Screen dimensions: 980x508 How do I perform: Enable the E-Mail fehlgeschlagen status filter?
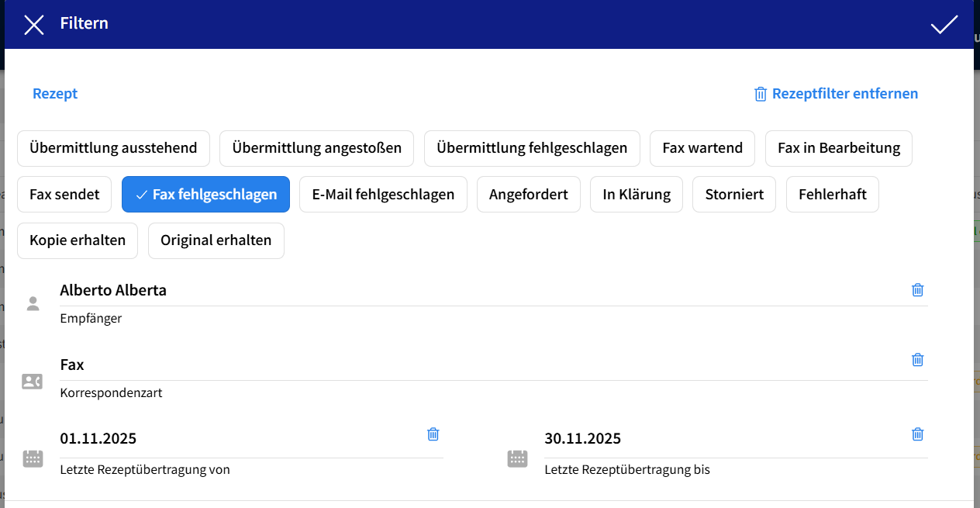point(383,195)
